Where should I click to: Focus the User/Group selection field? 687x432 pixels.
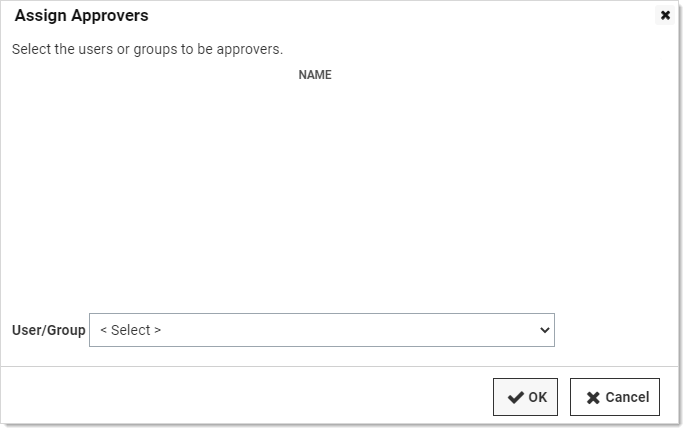[322, 330]
